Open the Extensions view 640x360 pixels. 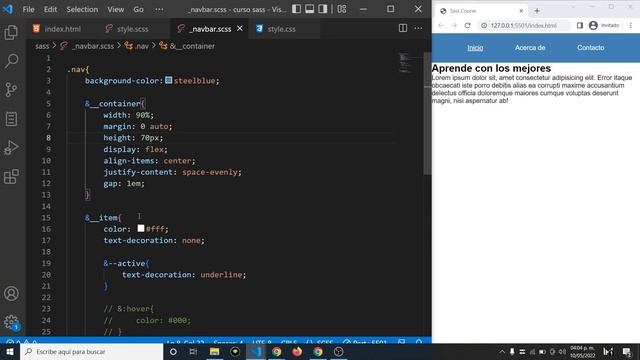pyautogui.click(x=11, y=177)
